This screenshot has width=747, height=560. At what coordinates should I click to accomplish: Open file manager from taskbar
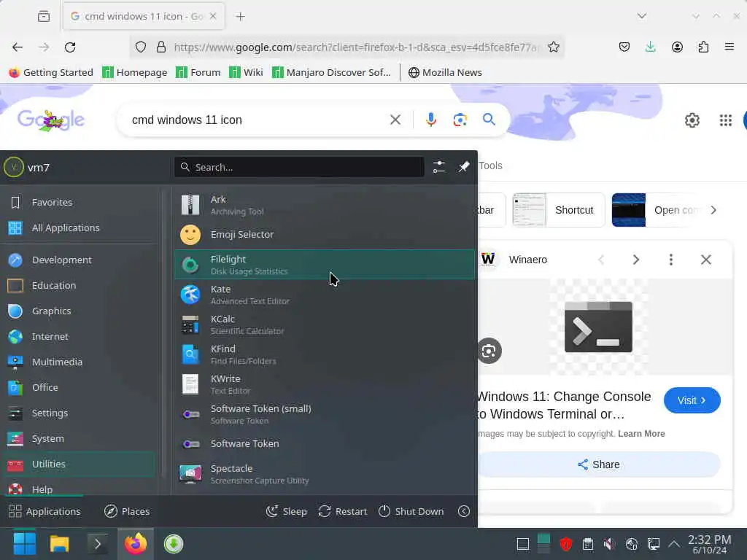point(60,544)
